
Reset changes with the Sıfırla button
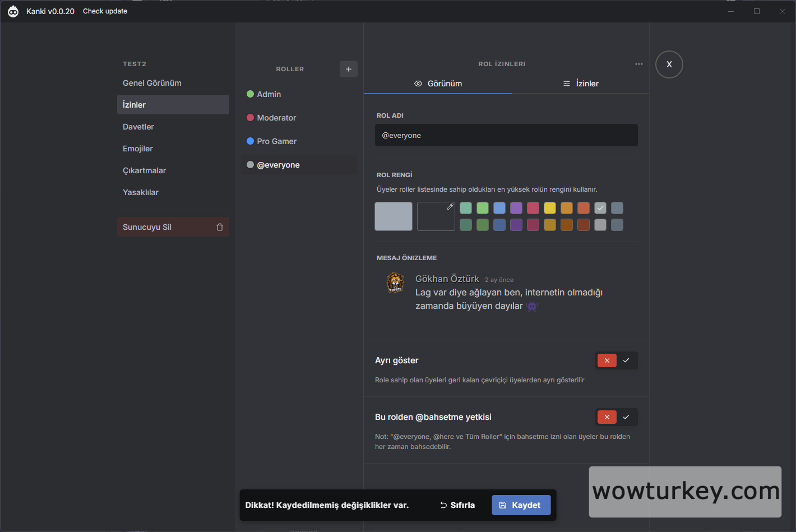point(457,505)
